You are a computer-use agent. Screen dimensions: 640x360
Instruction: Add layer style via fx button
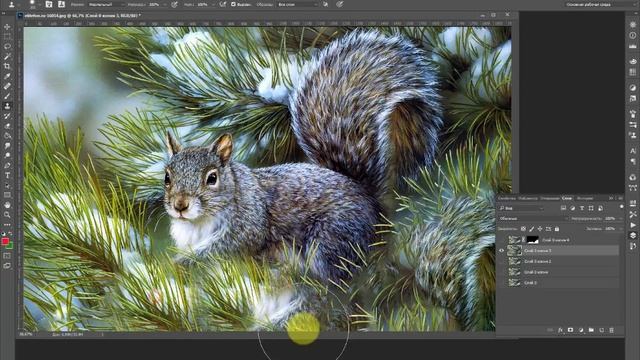pos(560,330)
